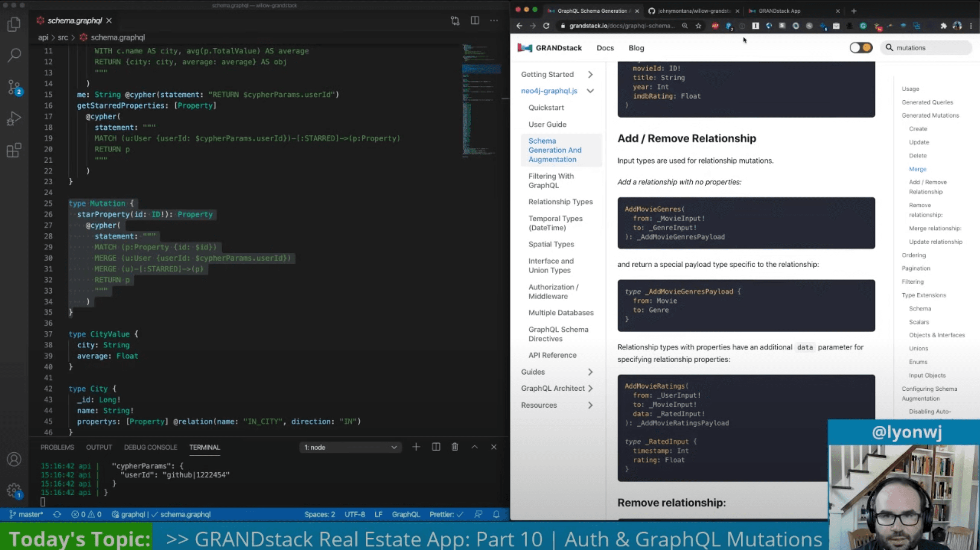Screen dimensions: 980x550
Task: Open the Run and Debug view
Action: (14, 119)
